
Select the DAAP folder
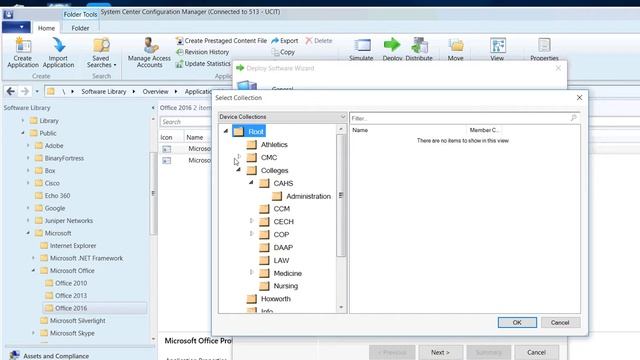click(276, 248)
